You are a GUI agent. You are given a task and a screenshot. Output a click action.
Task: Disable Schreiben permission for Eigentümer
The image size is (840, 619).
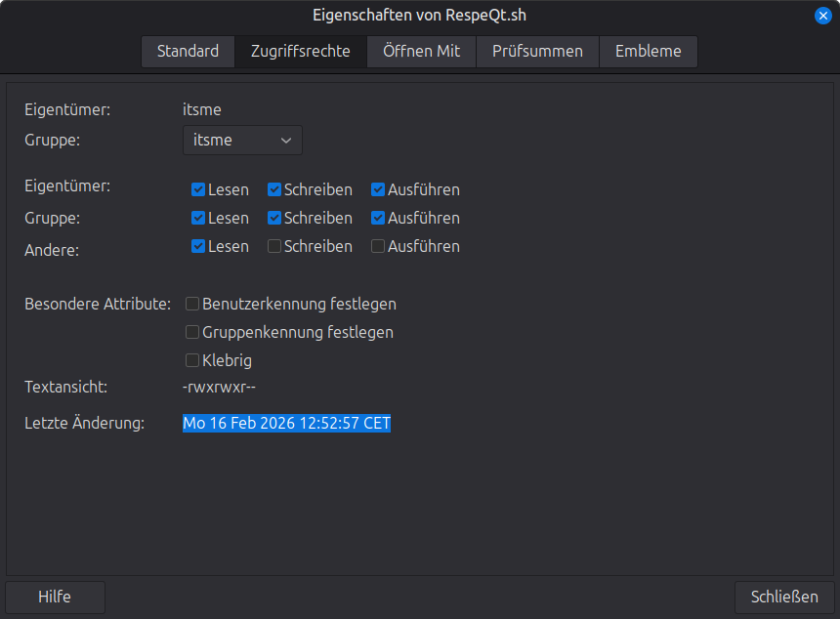[x=274, y=190]
